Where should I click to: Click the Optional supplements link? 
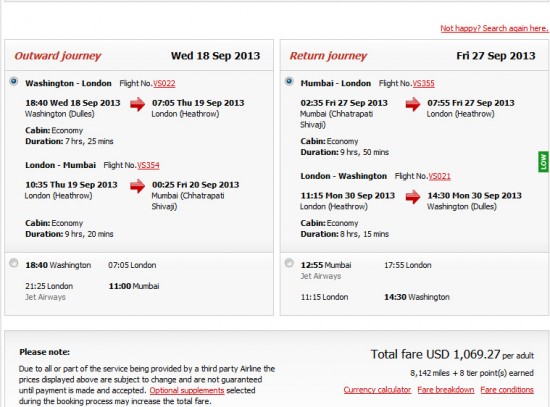click(x=187, y=391)
